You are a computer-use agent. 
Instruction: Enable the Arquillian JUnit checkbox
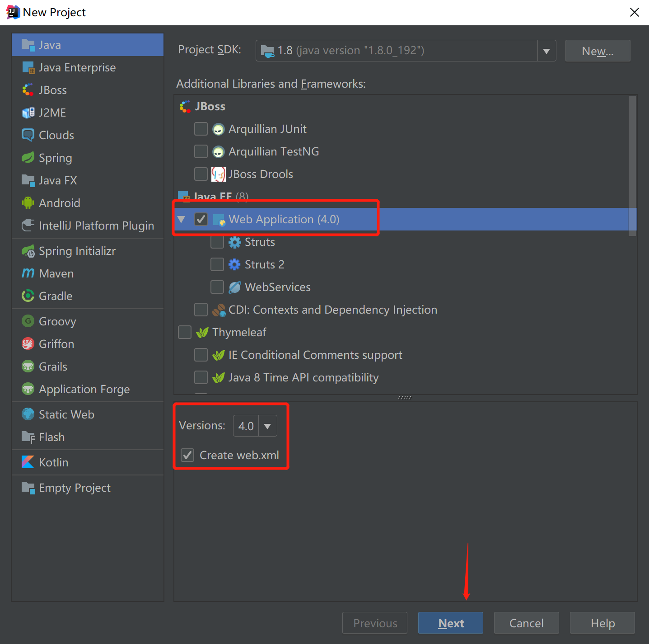click(201, 129)
